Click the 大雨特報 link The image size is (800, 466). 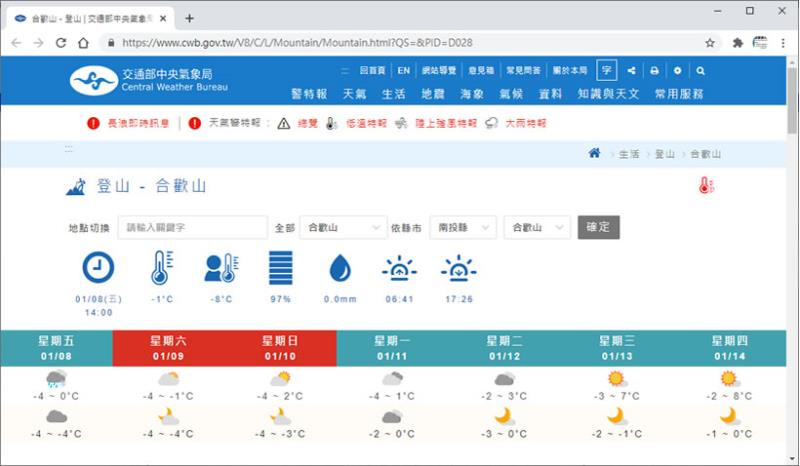pos(526,124)
